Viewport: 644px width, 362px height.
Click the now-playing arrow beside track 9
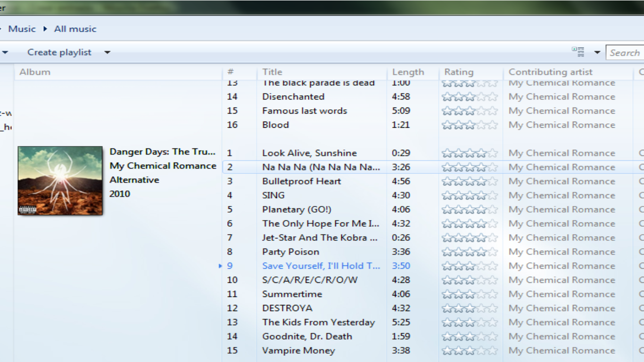[x=221, y=266]
